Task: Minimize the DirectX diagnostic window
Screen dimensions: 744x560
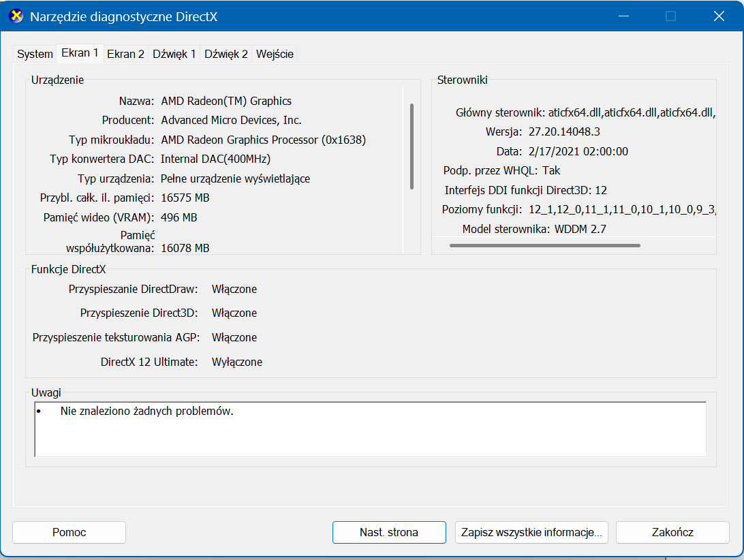Action: pos(623,16)
